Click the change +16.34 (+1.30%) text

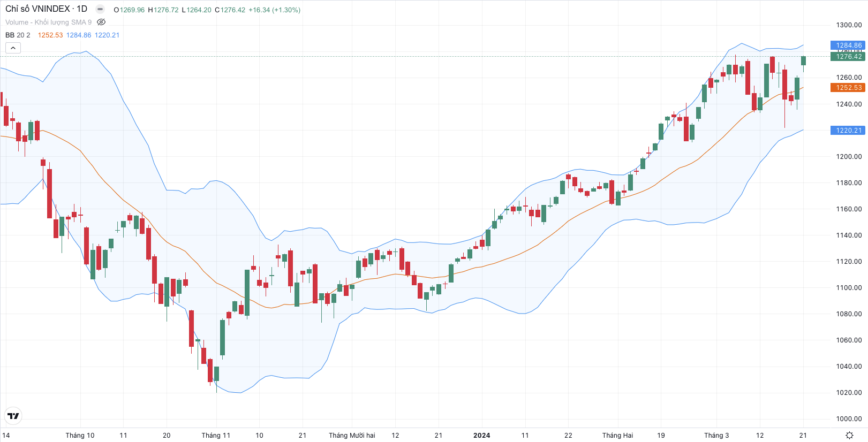click(274, 10)
